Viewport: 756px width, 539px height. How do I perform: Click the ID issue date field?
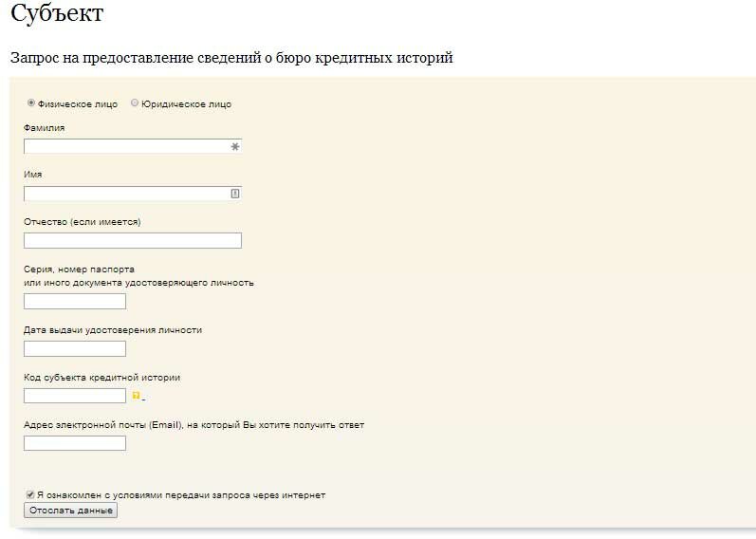pos(75,349)
